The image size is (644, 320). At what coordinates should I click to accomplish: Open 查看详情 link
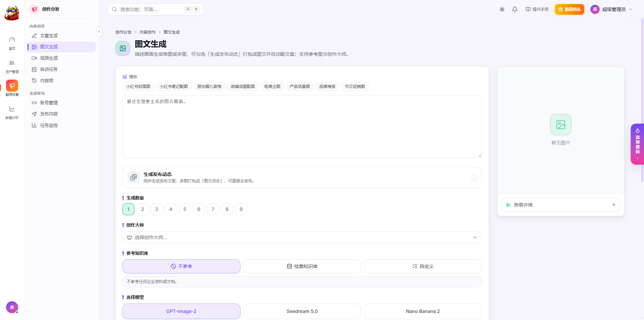[561, 205]
